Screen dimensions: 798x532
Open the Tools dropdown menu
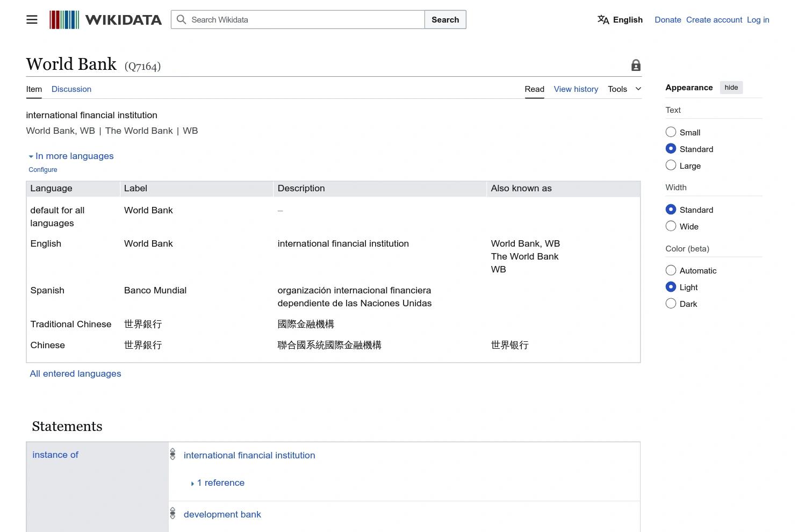tap(622, 89)
